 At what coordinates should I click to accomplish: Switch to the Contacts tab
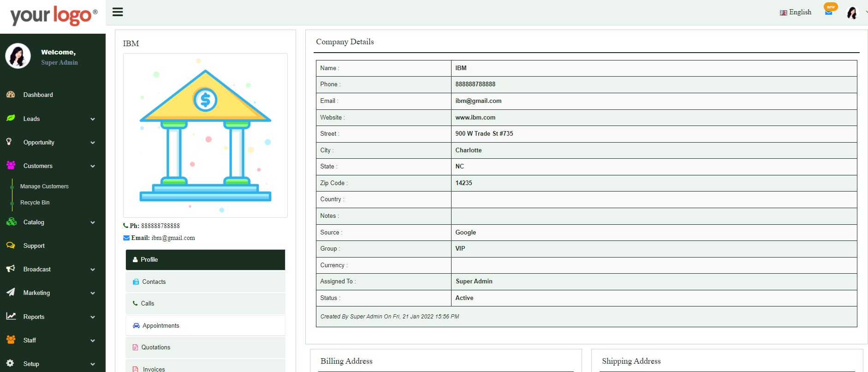coord(205,282)
